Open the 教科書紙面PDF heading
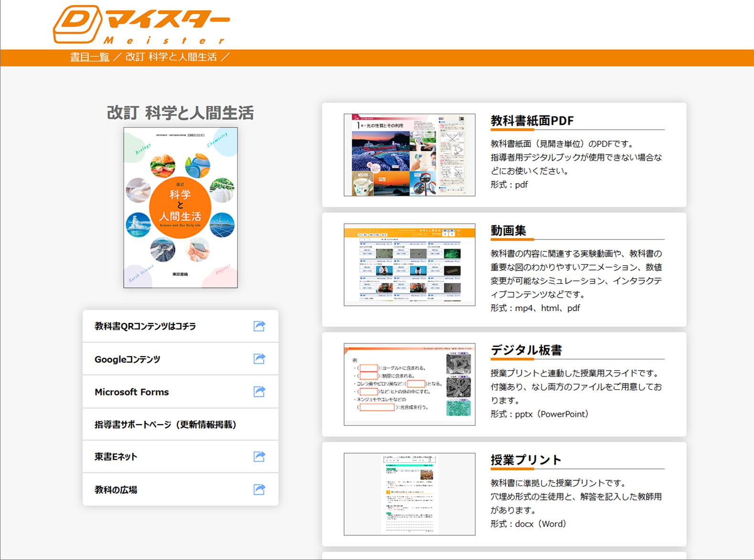The width and height of the screenshot is (754, 560). coord(532,121)
